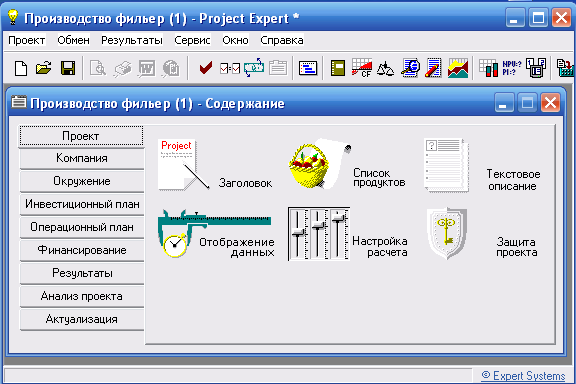The height and width of the screenshot is (384, 576).
Task: Open the Список продуктов basket icon
Action: pyautogui.click(x=320, y=164)
